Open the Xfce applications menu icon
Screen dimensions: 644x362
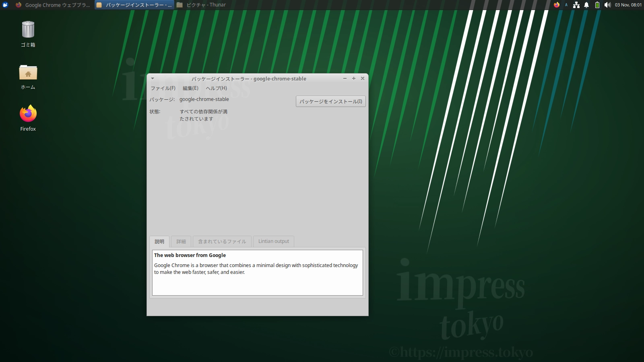[5, 5]
